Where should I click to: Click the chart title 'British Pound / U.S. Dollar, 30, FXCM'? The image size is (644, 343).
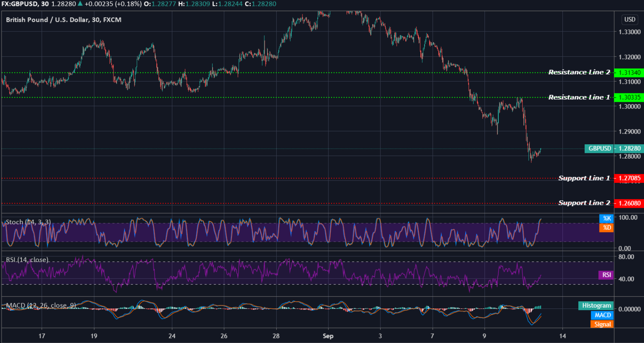[64, 20]
